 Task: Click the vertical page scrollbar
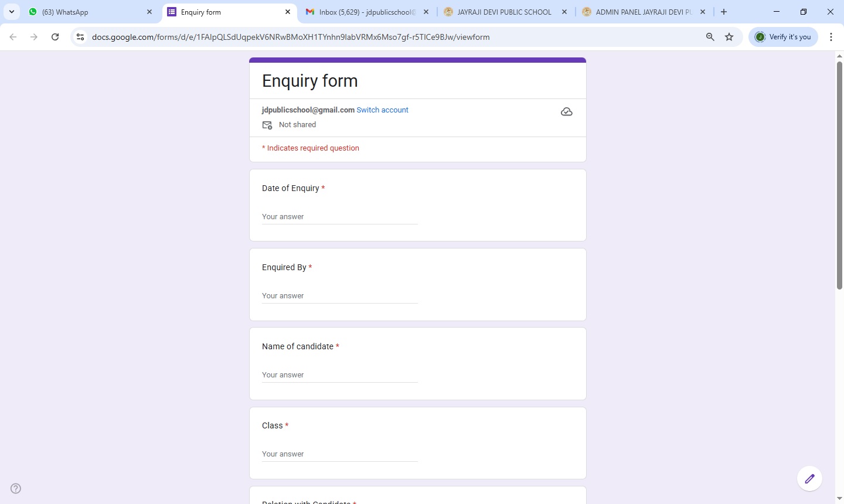tap(839, 176)
